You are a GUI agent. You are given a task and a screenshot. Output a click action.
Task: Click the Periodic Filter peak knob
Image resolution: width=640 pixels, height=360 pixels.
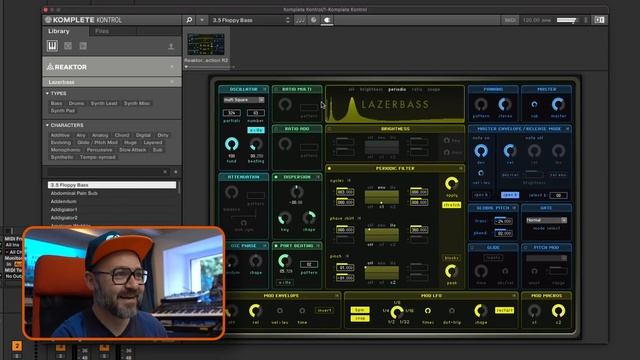click(x=451, y=271)
